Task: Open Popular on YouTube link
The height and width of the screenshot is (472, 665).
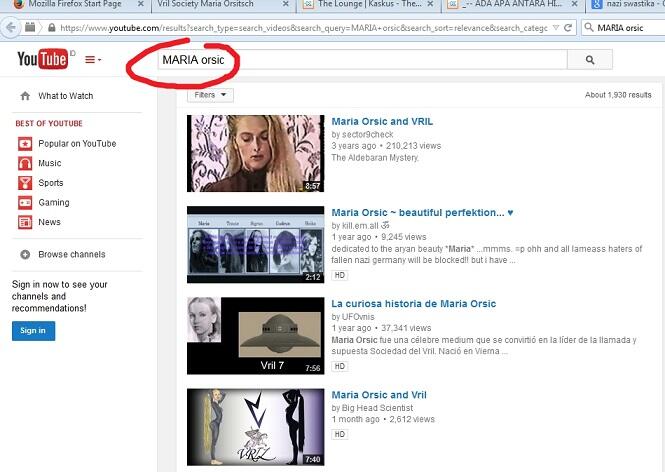Action: pos(77,144)
